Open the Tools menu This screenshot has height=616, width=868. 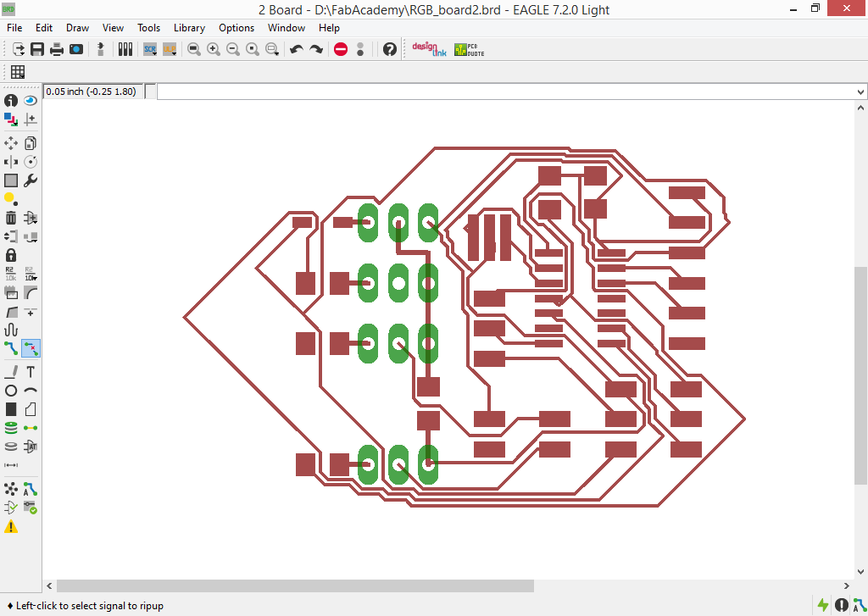(x=149, y=28)
